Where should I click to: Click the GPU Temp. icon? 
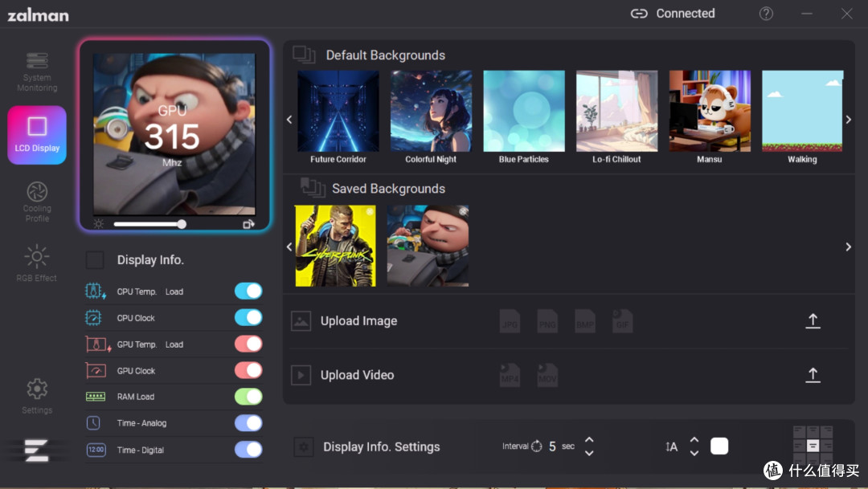(x=98, y=344)
